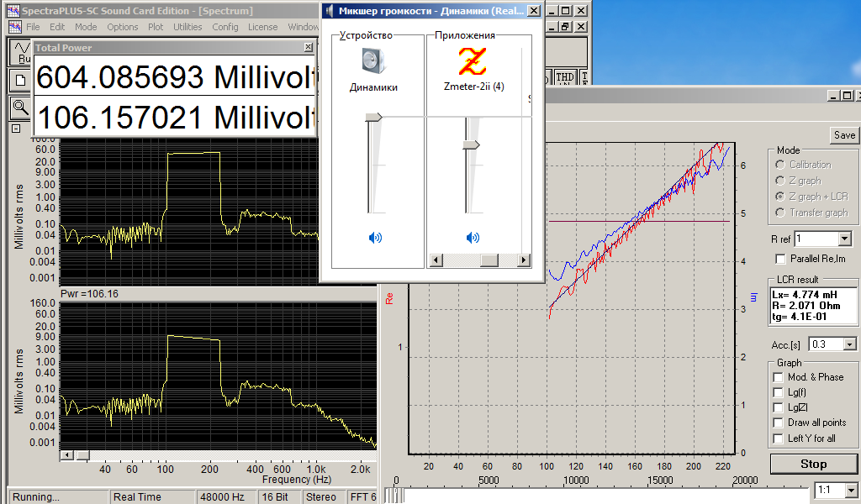Open the 1:1 scale dropdown
The image size is (861, 504).
click(851, 490)
